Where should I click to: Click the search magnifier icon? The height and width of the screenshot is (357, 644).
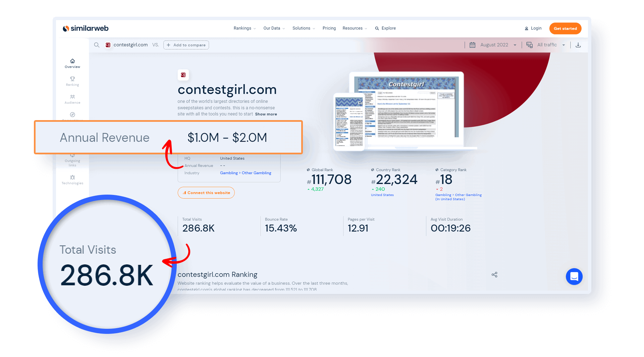tap(97, 45)
